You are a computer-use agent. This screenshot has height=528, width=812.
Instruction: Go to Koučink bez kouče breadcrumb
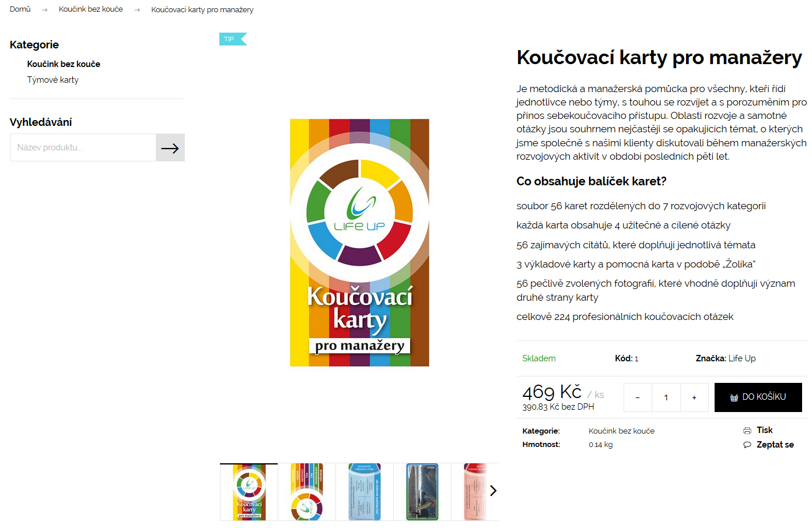pyautogui.click(x=91, y=9)
